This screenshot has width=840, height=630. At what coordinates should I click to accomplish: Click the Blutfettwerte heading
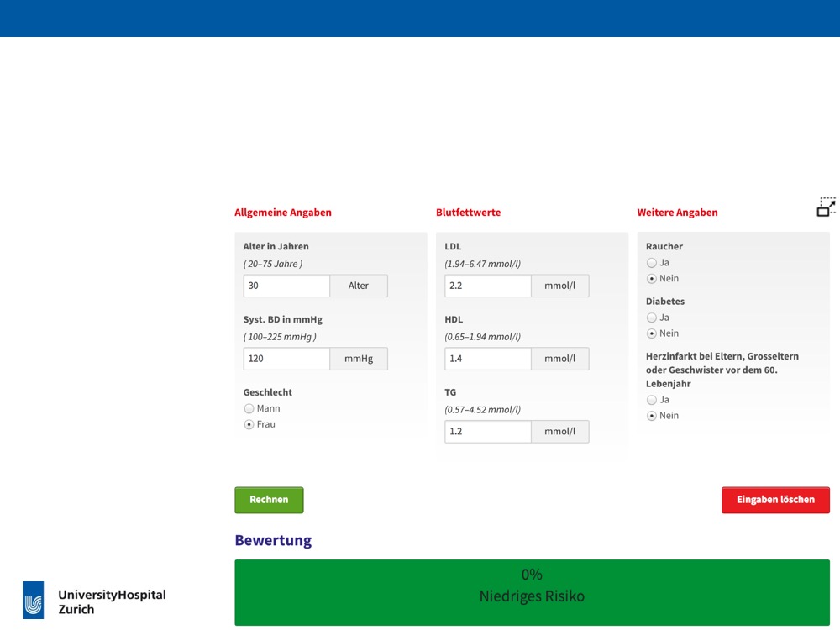click(468, 213)
